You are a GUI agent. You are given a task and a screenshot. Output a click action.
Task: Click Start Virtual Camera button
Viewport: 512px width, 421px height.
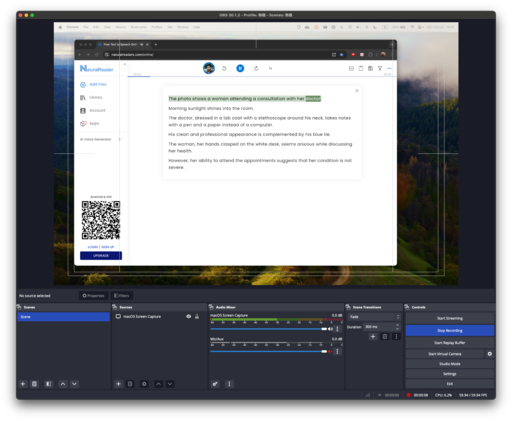445,354
